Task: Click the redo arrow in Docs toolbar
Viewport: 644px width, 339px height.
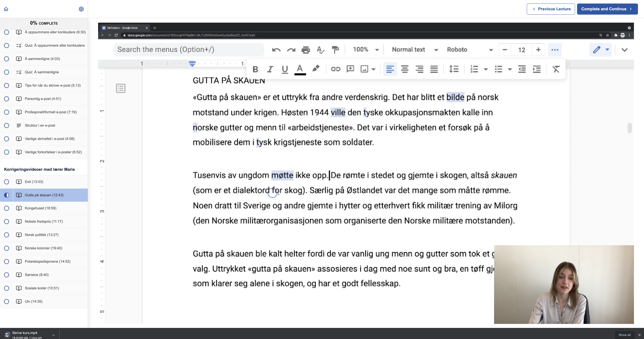Action: pyautogui.click(x=291, y=50)
